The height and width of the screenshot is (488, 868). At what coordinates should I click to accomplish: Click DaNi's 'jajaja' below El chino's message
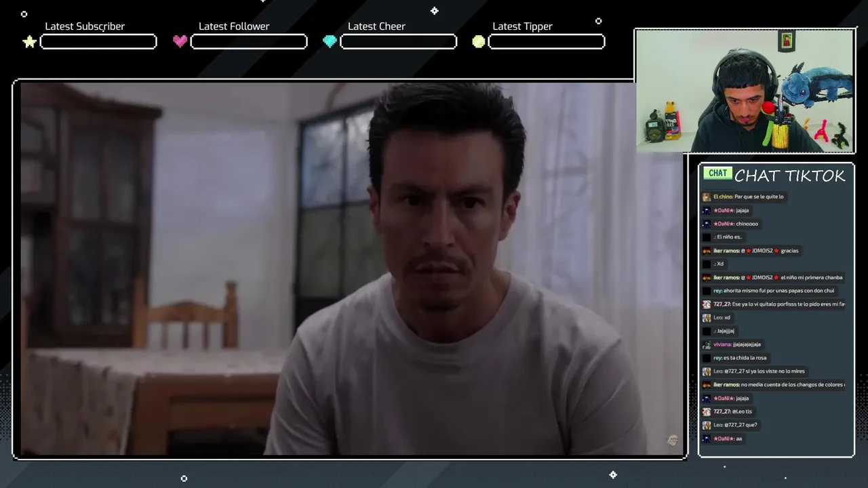click(x=743, y=210)
